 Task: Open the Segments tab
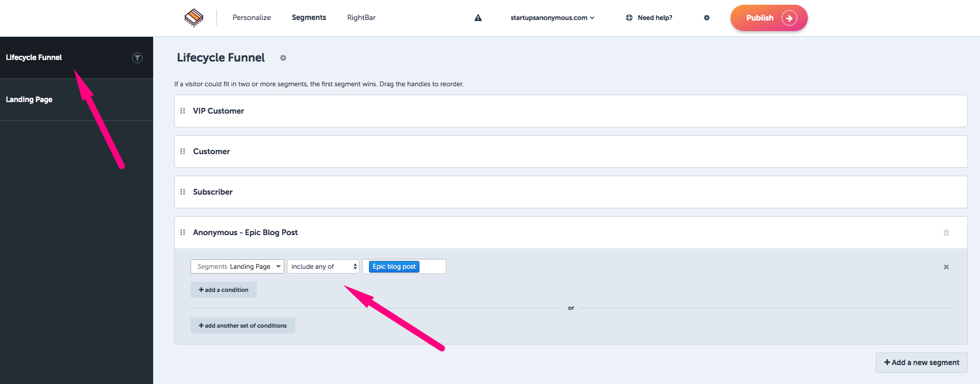click(309, 17)
